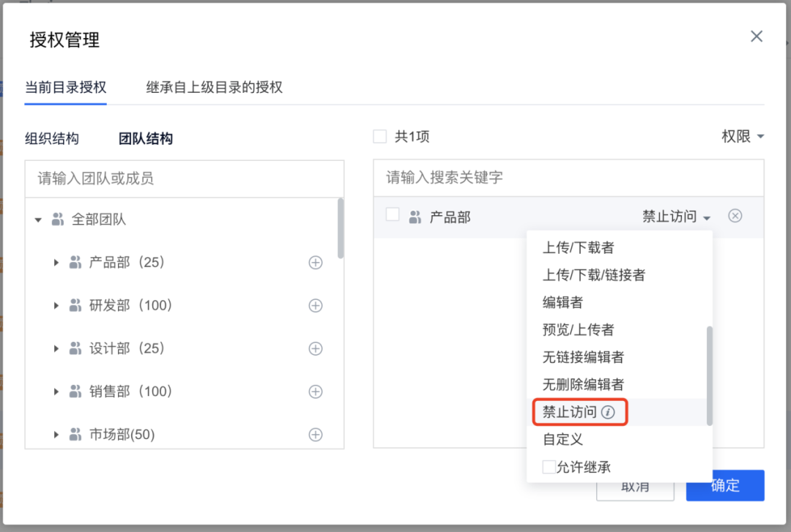Click the team icon beside 全部团队
Screen dimensions: 791x532
(x=58, y=219)
